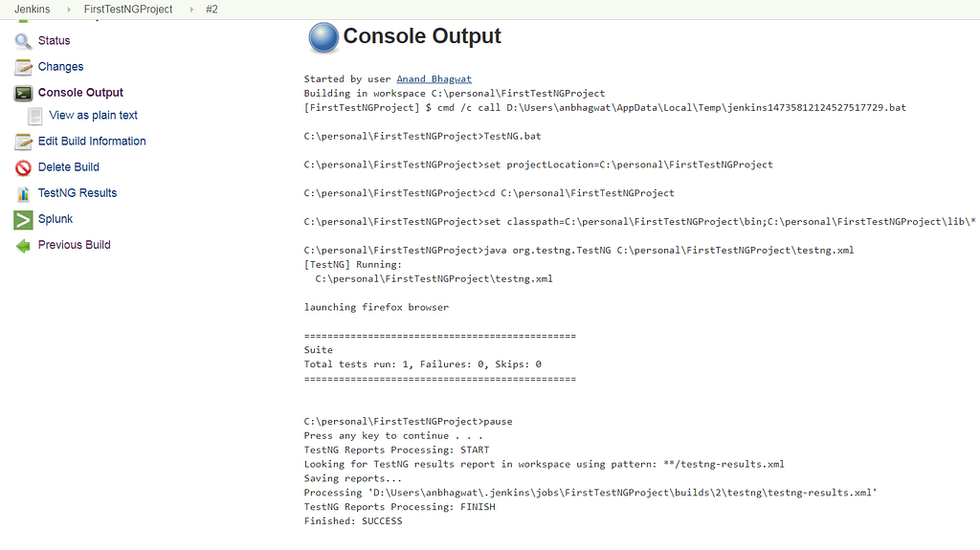Open the Splunk link
The image size is (980, 550).
(56, 219)
